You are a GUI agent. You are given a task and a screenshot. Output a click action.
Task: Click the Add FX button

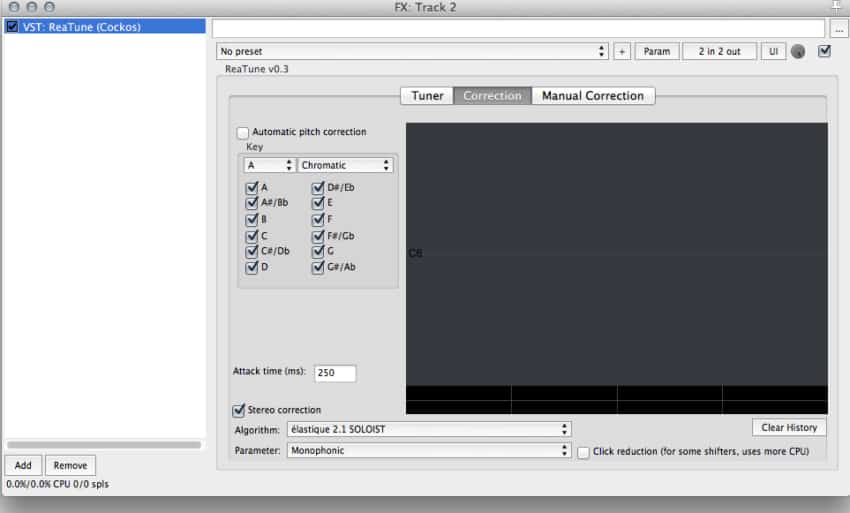tap(22, 465)
